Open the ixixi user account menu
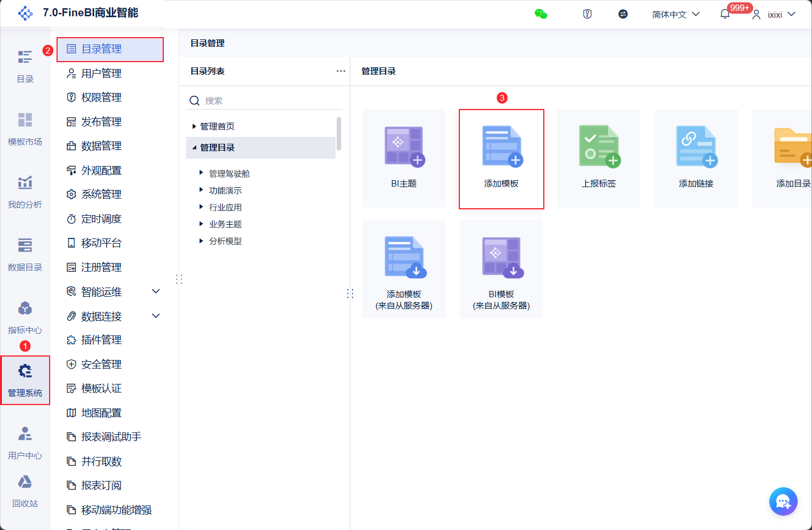 coord(774,14)
